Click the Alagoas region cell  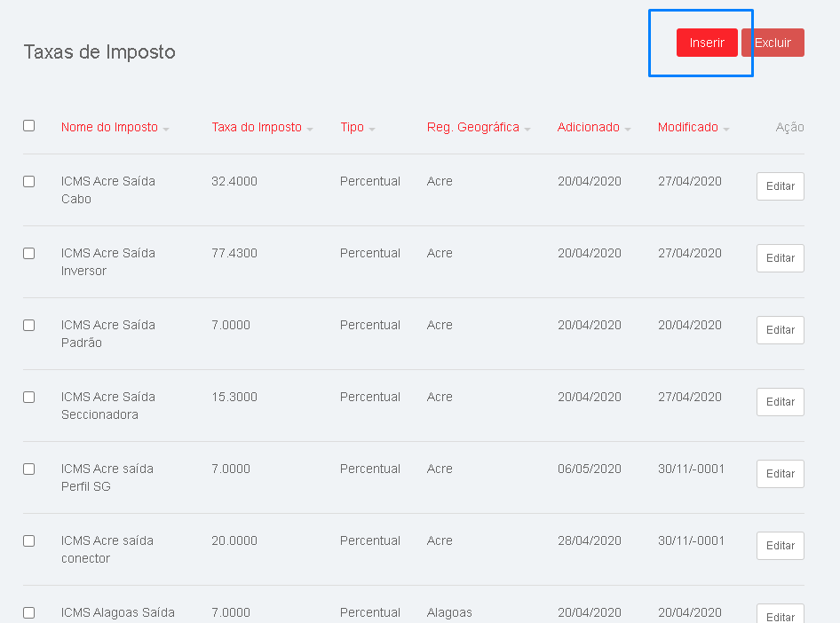pyautogui.click(x=449, y=613)
